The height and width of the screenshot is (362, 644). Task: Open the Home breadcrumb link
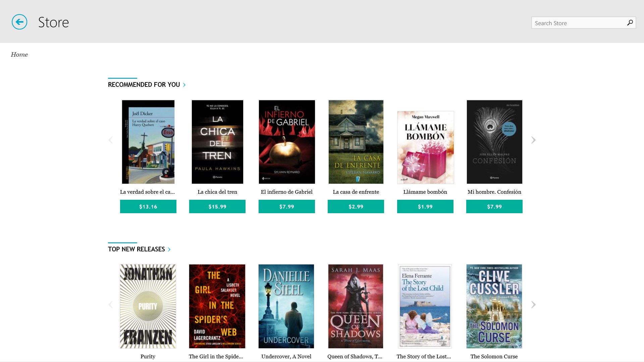coord(19,55)
